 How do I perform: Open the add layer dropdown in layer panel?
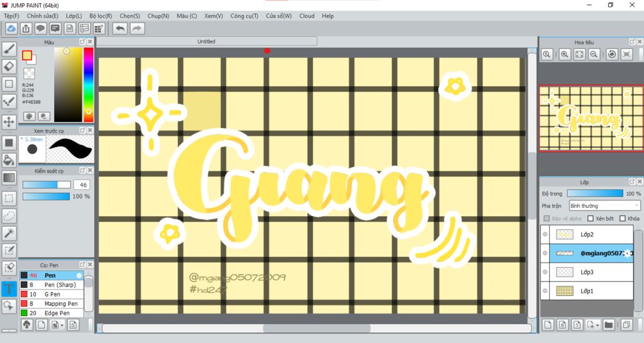[x=597, y=325]
